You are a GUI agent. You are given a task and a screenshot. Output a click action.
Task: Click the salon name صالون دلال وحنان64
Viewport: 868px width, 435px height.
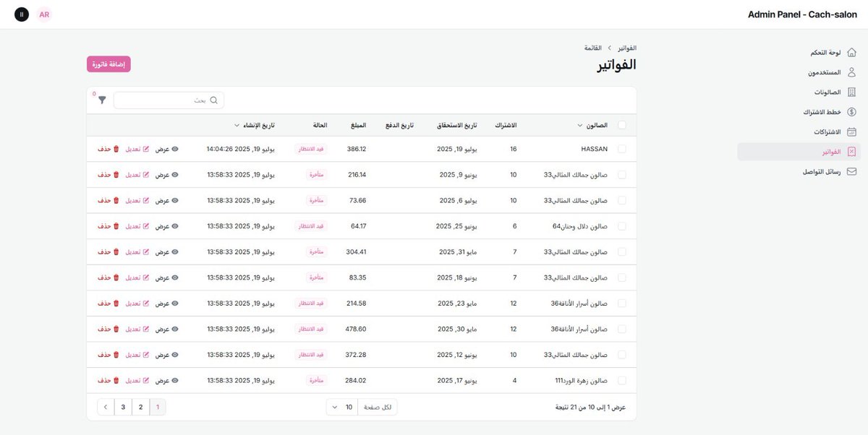coord(580,226)
